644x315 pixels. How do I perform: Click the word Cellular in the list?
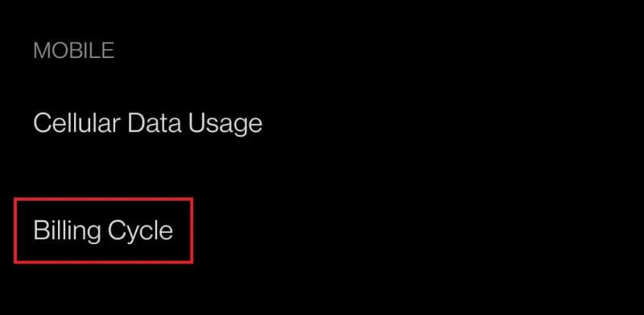(x=77, y=122)
